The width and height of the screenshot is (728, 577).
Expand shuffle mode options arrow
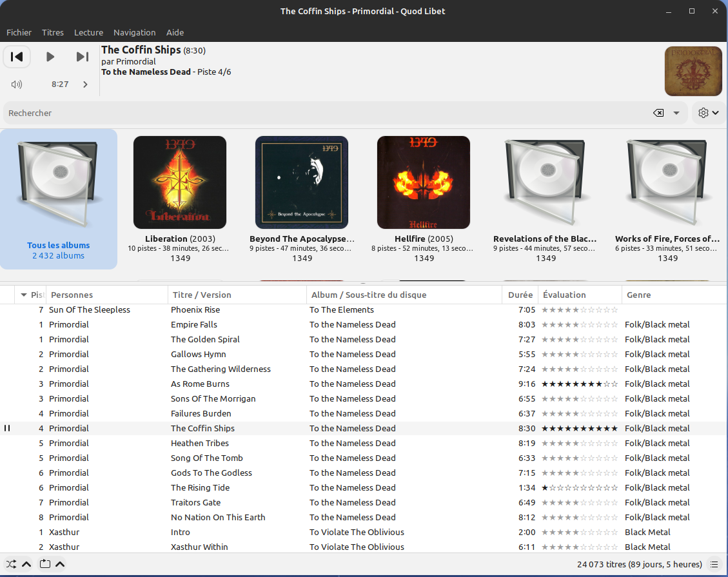tap(26, 564)
